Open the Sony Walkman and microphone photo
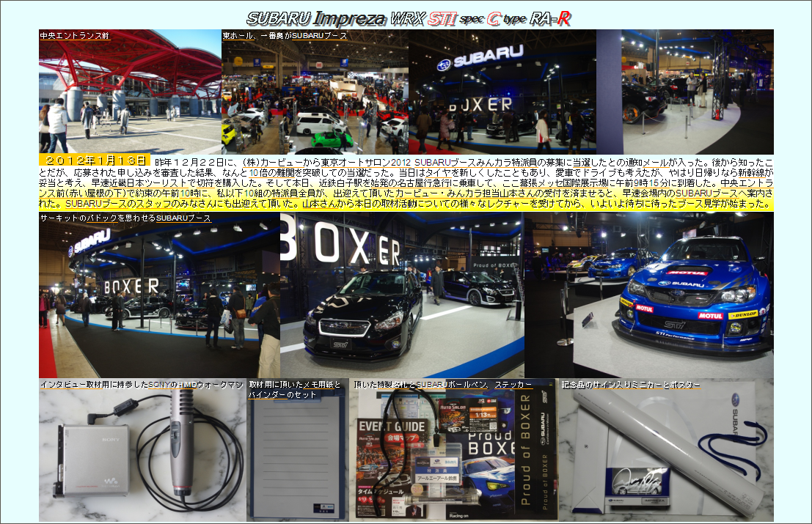 (142, 454)
